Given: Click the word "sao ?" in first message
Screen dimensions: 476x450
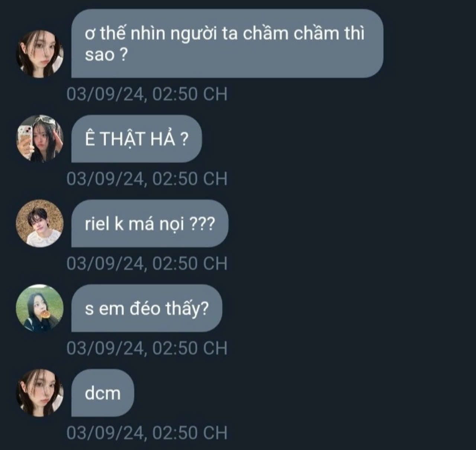Looking at the screenshot, I should point(106,55).
